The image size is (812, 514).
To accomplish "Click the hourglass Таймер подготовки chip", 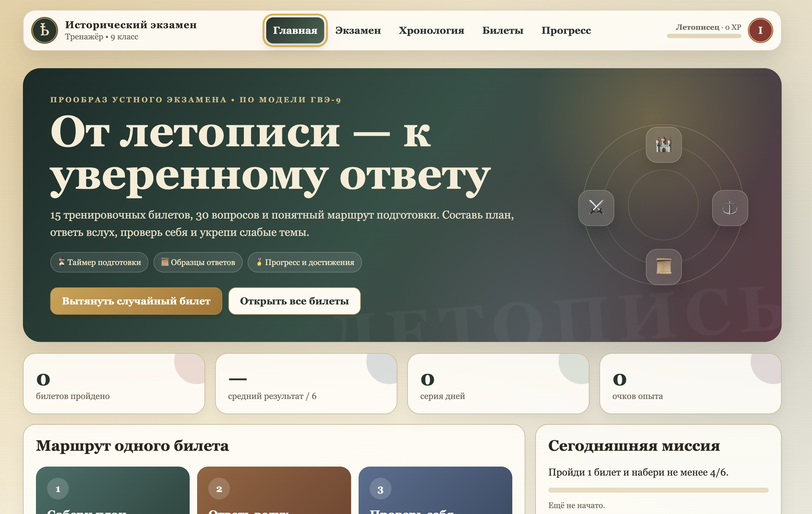I will (x=99, y=262).
